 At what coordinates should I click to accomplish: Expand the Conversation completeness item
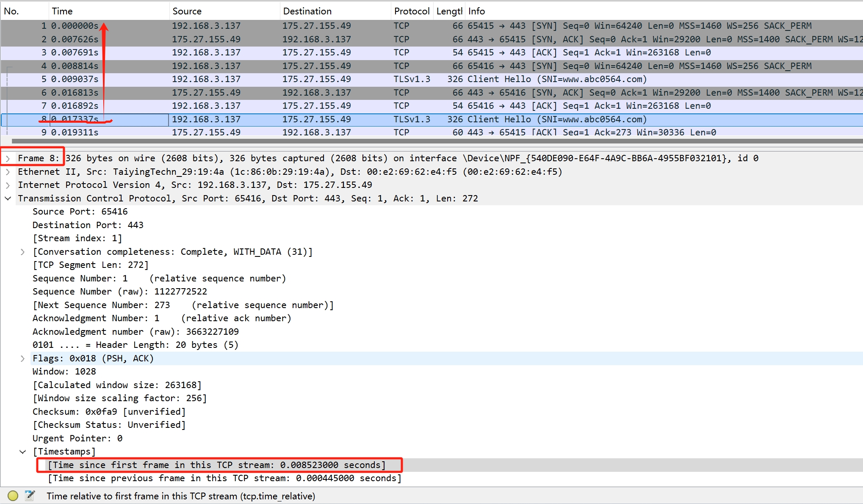22,252
